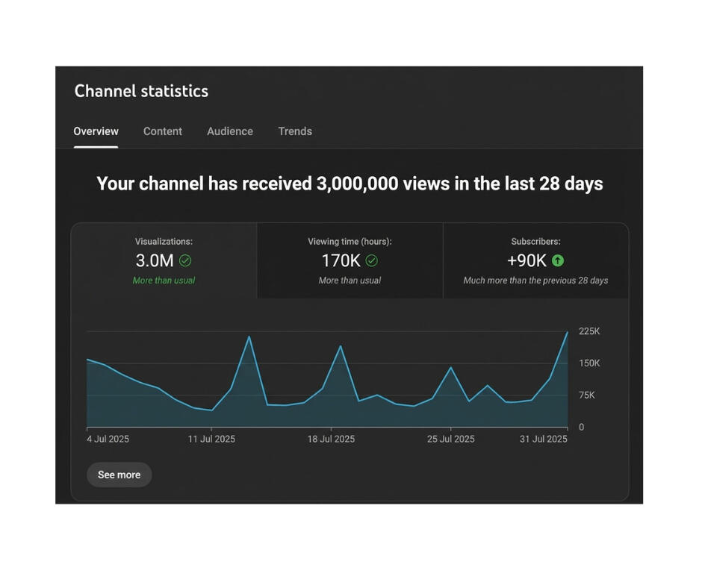Click the 225K y-axis label
The height and width of the screenshot is (588, 702).
point(589,331)
